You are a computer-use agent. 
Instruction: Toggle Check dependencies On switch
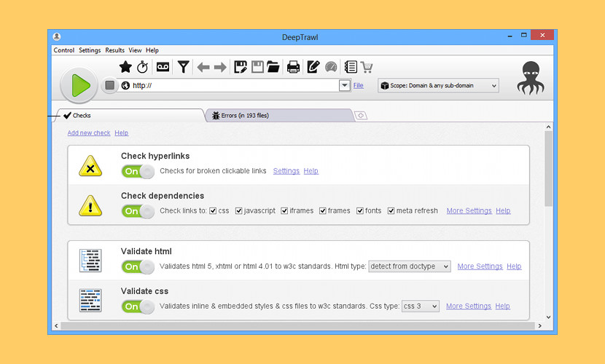pos(138,211)
